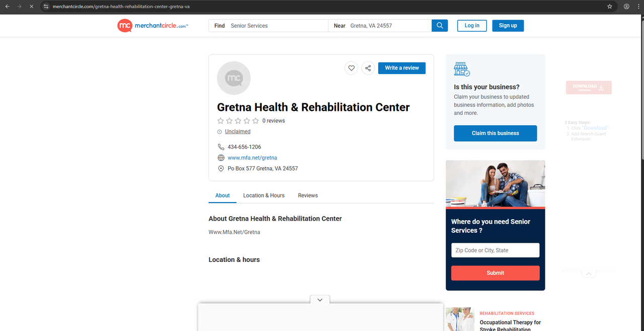Click the Log in button
Viewport: 644px width, 331px height.
click(x=472, y=26)
